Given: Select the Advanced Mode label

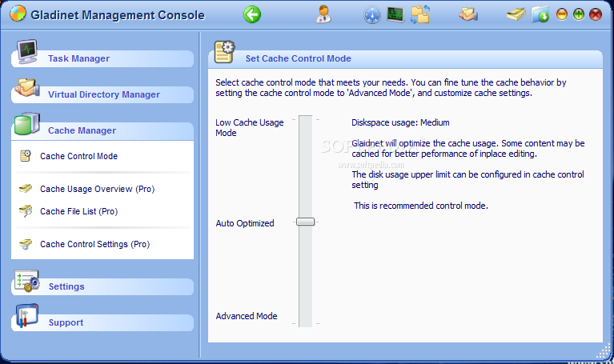Looking at the screenshot, I should (247, 316).
